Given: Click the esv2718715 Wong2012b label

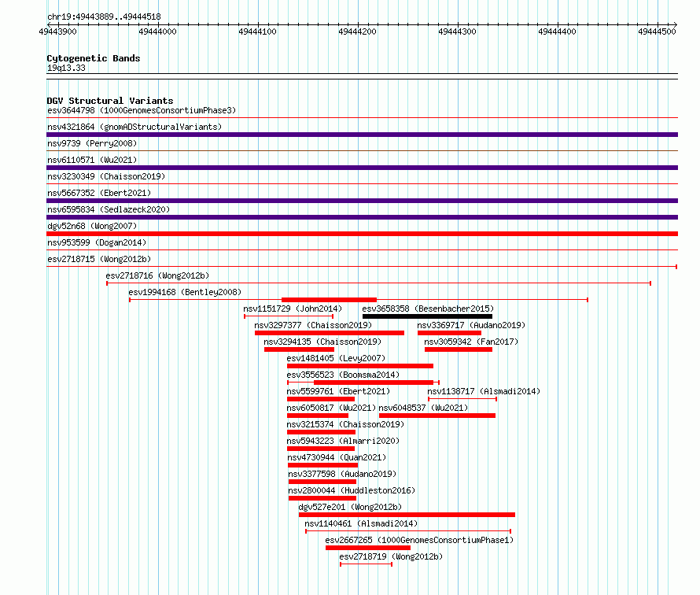Looking at the screenshot, I should pos(99,259).
